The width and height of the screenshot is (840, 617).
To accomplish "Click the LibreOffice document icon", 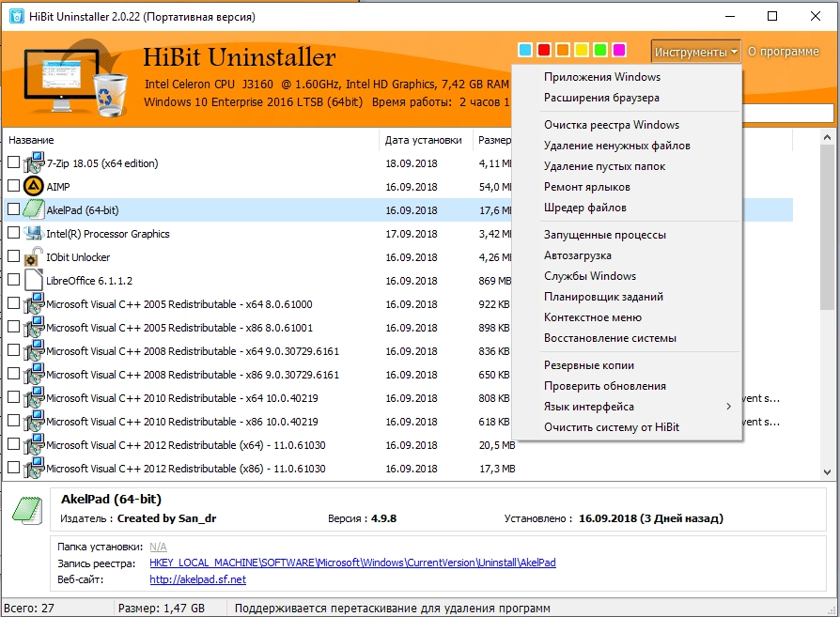I will pyautogui.click(x=34, y=280).
